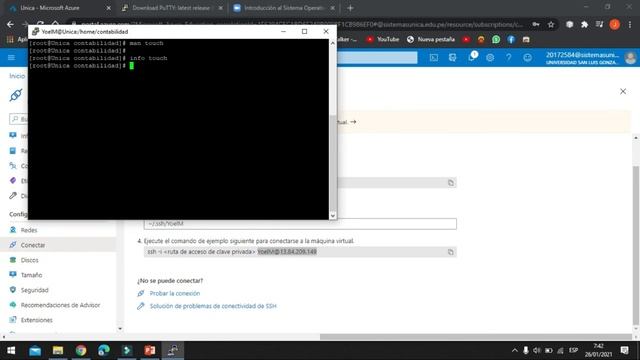This screenshot has width=640, height=360.
Task: Click the PuTTY scrollbar up arrow
Action: (x=333, y=43)
